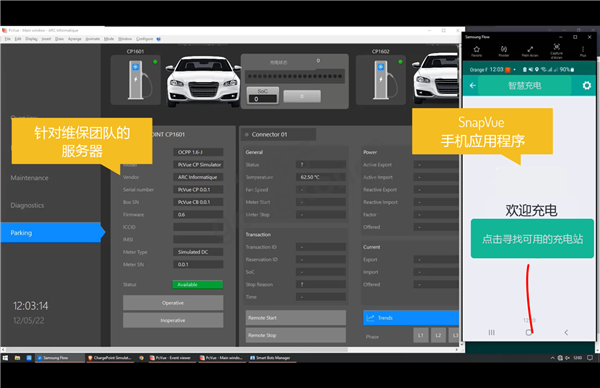The image size is (600, 388).
Task: Tap the back arrow in the phone app header
Action: [473, 85]
